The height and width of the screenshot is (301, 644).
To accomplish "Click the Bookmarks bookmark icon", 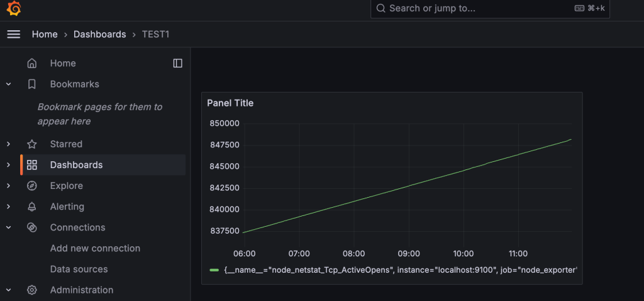I will [31, 84].
